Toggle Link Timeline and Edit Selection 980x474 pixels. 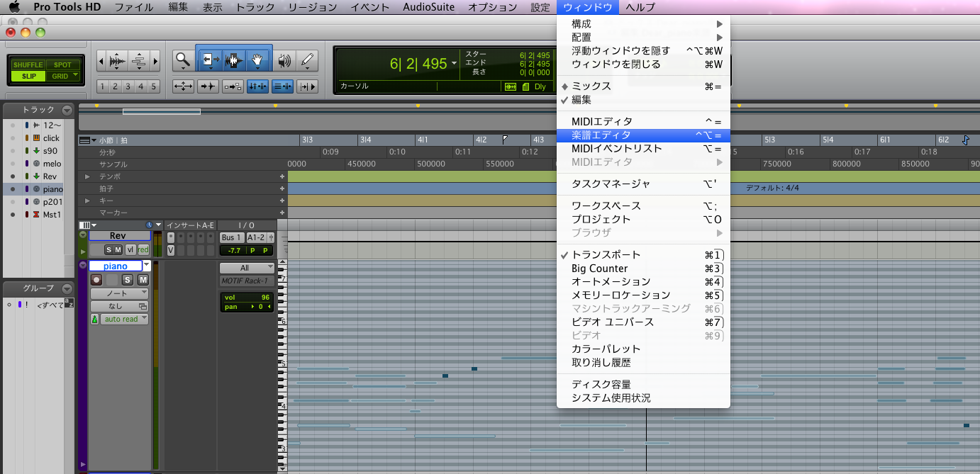257,86
